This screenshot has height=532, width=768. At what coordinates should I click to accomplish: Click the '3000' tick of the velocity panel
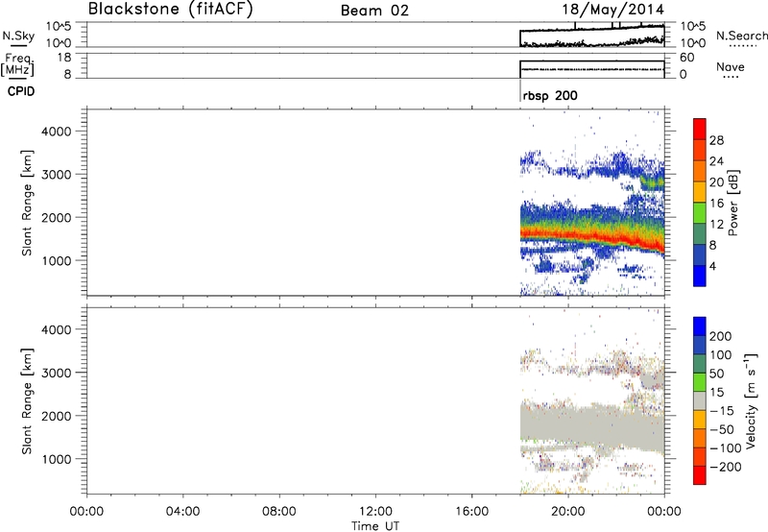57,373
